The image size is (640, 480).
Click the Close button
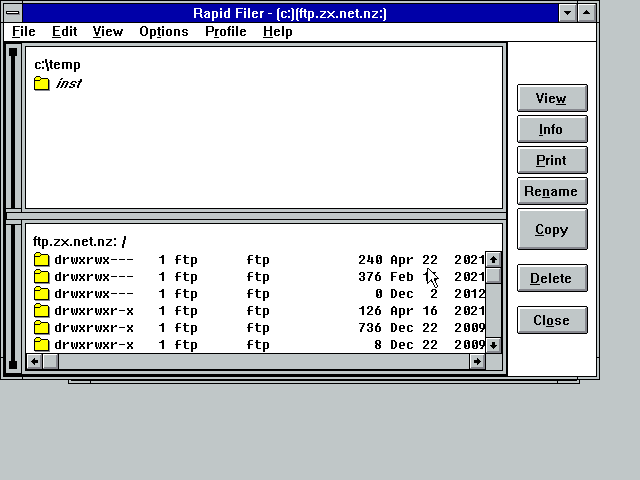[552, 320]
